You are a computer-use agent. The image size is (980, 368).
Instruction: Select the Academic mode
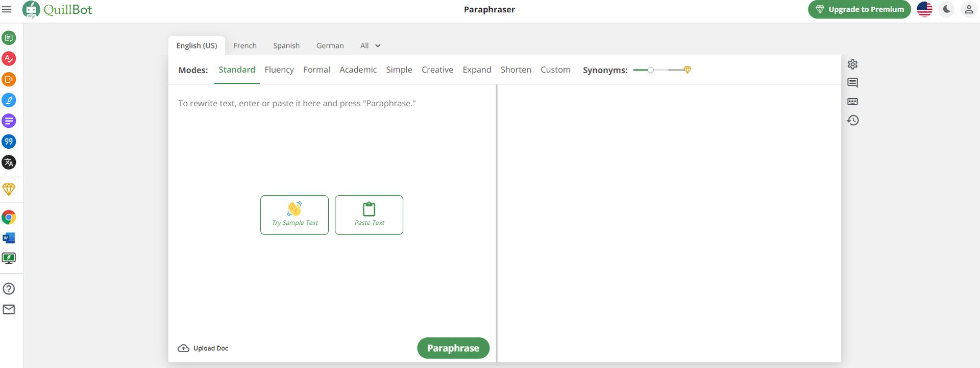(x=358, y=70)
